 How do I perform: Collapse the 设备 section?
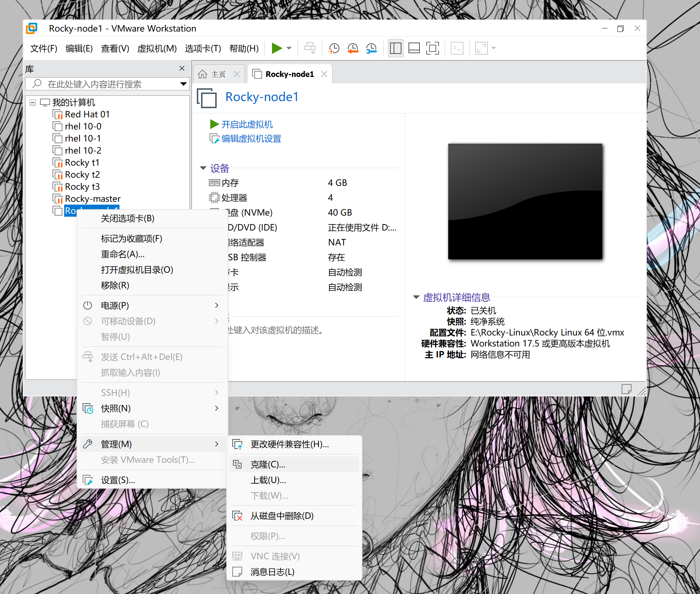pyautogui.click(x=203, y=168)
